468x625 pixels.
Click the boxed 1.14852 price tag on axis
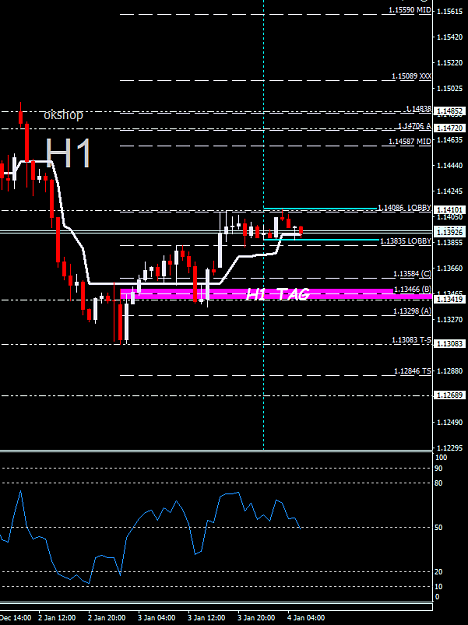[450, 111]
